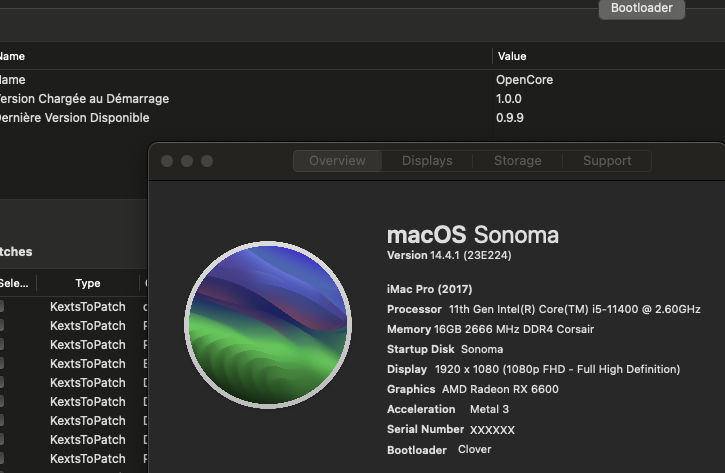Screen dimensions: 725x473
Task: Sort by the Value column header
Action: (x=512, y=56)
